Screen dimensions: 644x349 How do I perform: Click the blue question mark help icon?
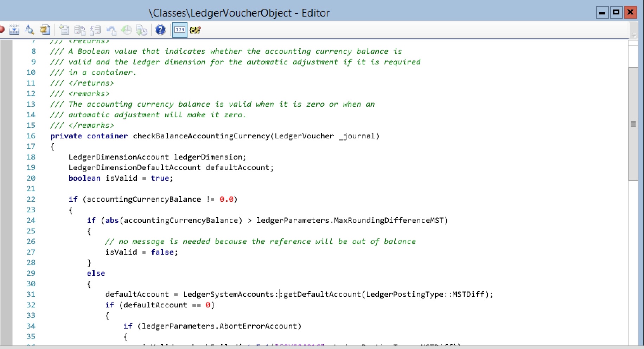point(160,30)
